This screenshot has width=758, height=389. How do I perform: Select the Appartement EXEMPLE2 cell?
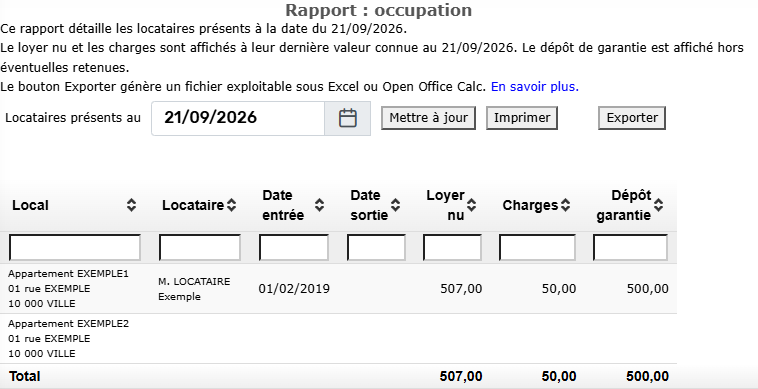click(x=69, y=338)
